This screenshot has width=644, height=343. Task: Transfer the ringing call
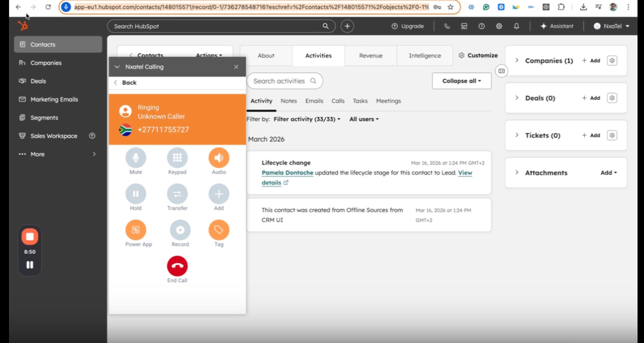click(x=177, y=194)
